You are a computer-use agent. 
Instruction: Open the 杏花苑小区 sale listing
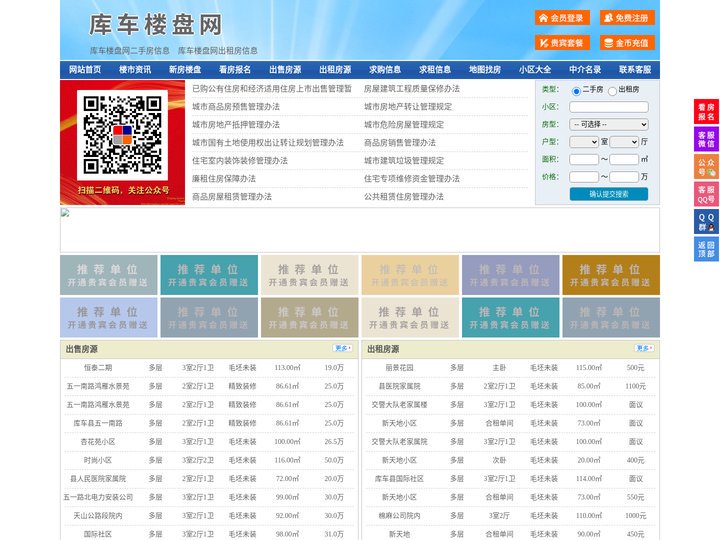point(98,442)
